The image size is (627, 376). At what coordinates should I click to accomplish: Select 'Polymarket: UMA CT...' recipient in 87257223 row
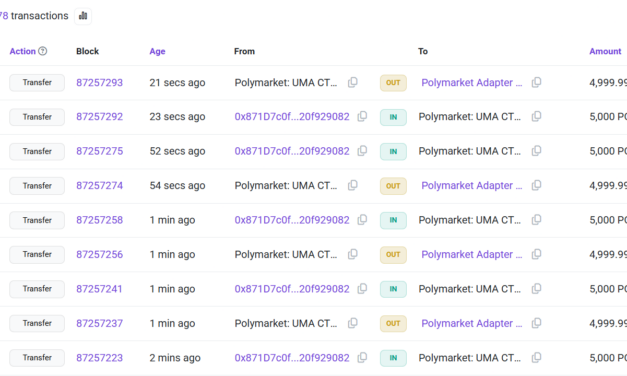469,357
